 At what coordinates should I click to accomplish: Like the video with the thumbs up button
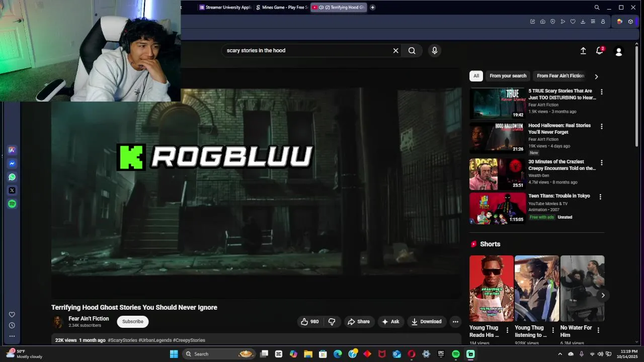coord(310,322)
